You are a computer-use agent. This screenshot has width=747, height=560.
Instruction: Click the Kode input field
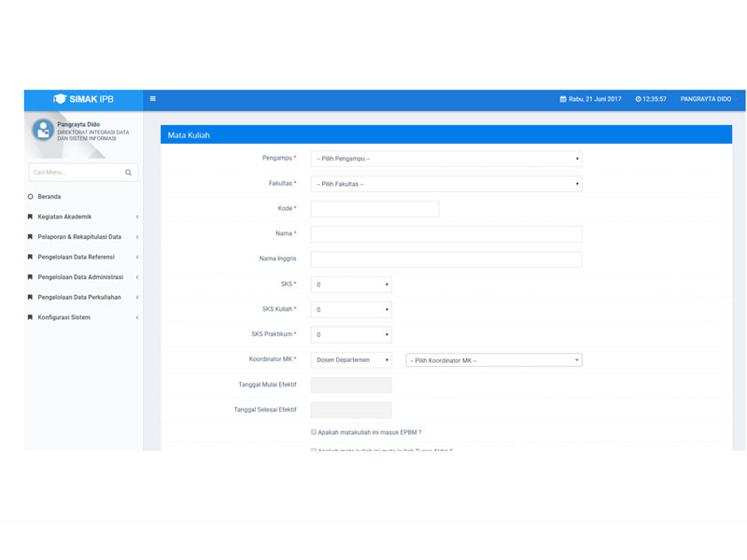374,209
